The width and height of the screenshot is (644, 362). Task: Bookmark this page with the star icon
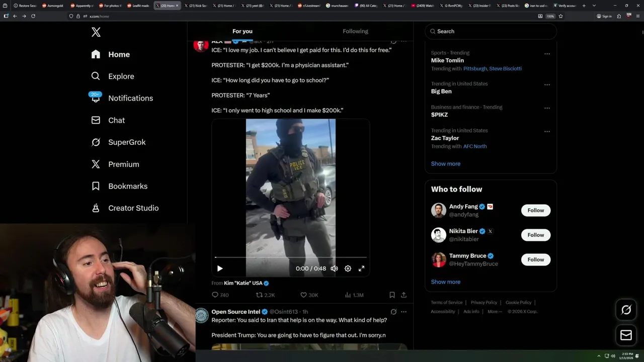click(x=560, y=16)
